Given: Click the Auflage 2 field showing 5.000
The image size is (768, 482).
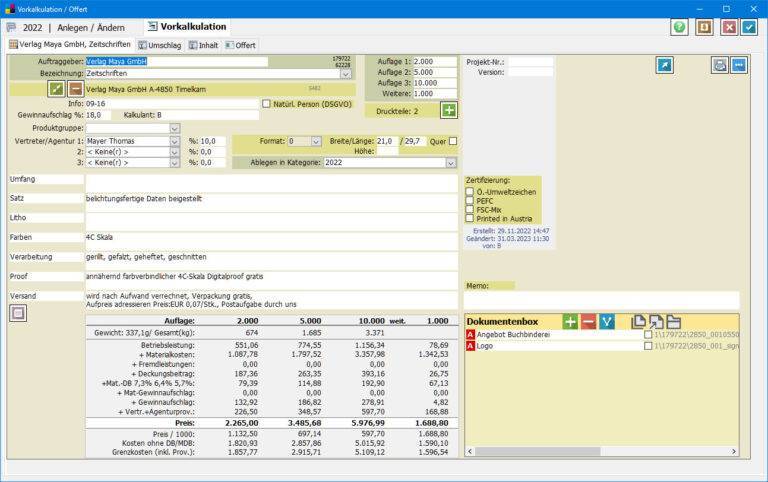Looking at the screenshot, I should [x=434, y=72].
